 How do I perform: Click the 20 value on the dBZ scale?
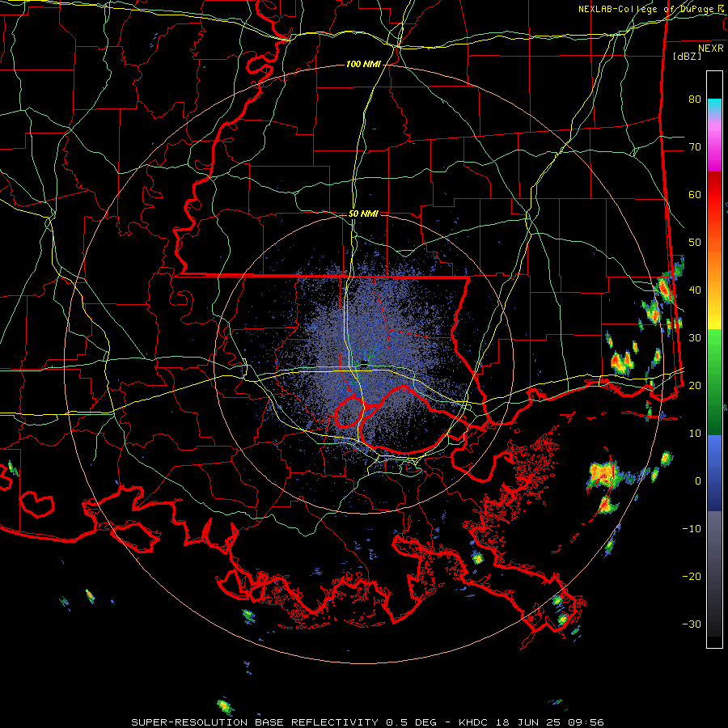pos(695,385)
